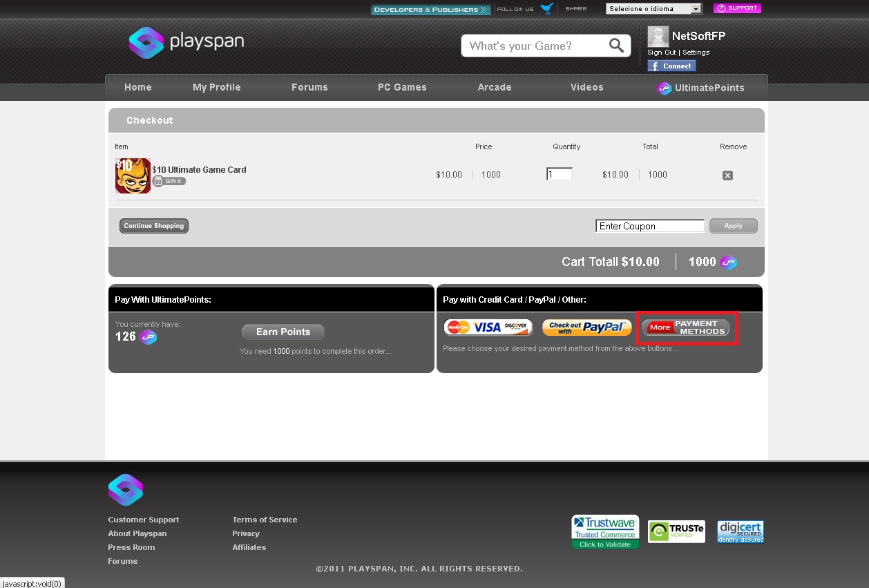Open the Arcade tab
Image resolution: width=869 pixels, height=588 pixels.
pos(495,87)
